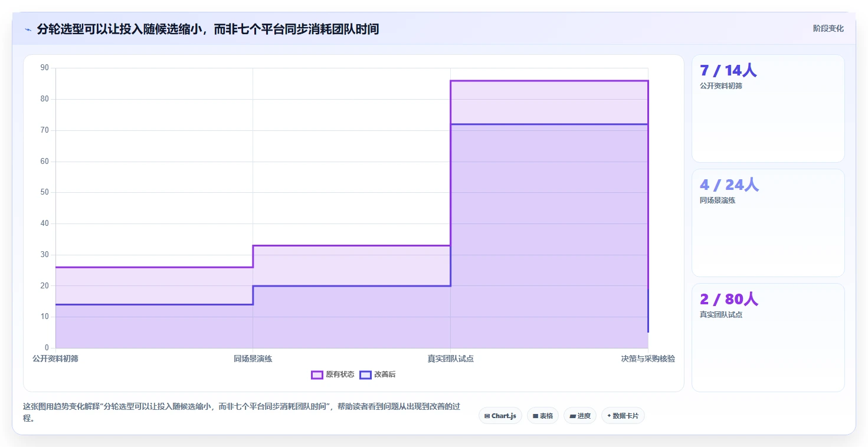Click the 表格 tag chip

(543, 416)
